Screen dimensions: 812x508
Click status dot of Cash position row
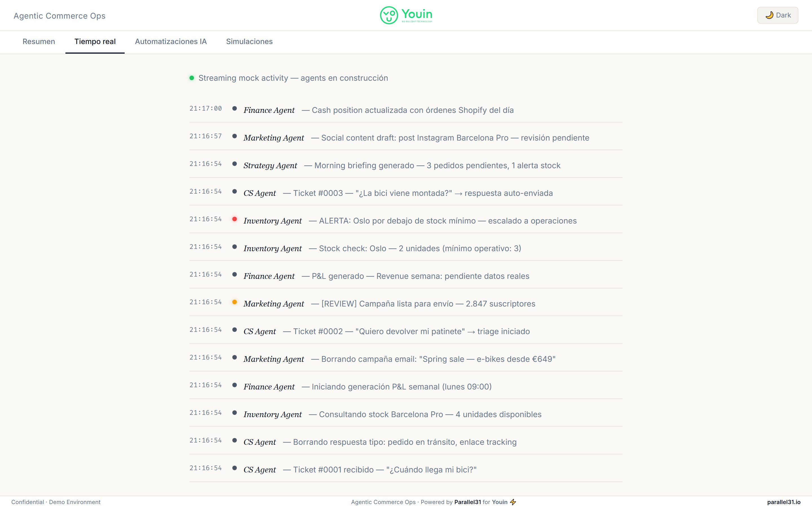(x=235, y=109)
